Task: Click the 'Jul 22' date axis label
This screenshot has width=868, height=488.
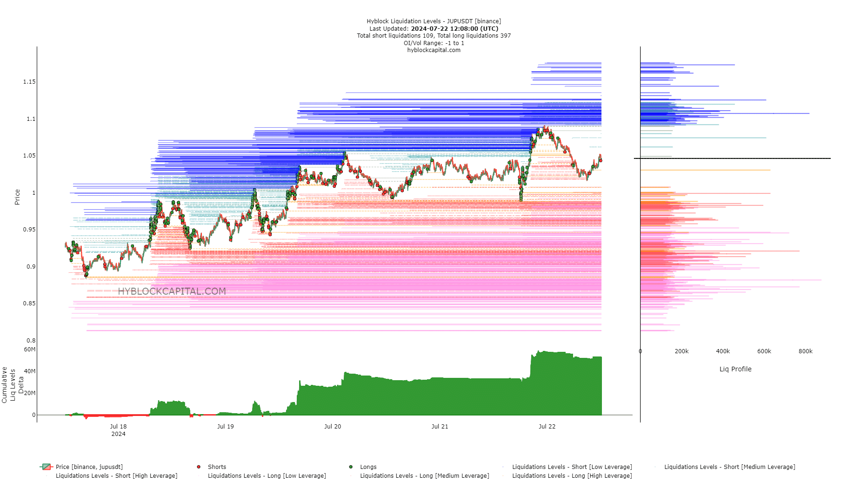Action: (547, 427)
